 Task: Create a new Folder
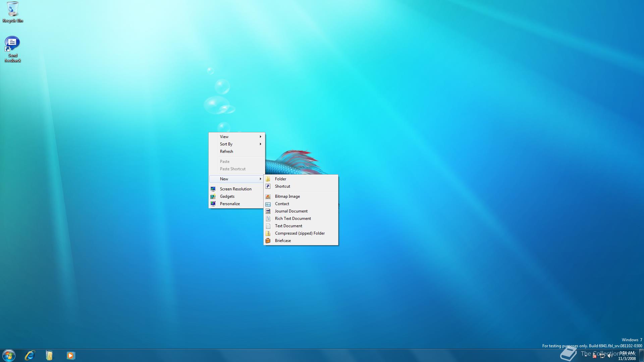280,179
